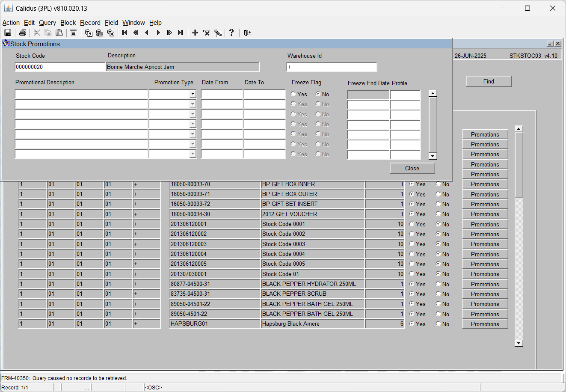The image size is (566, 392).
Task: Open the Promotion Type dropdown in first row
Action: click(x=193, y=94)
